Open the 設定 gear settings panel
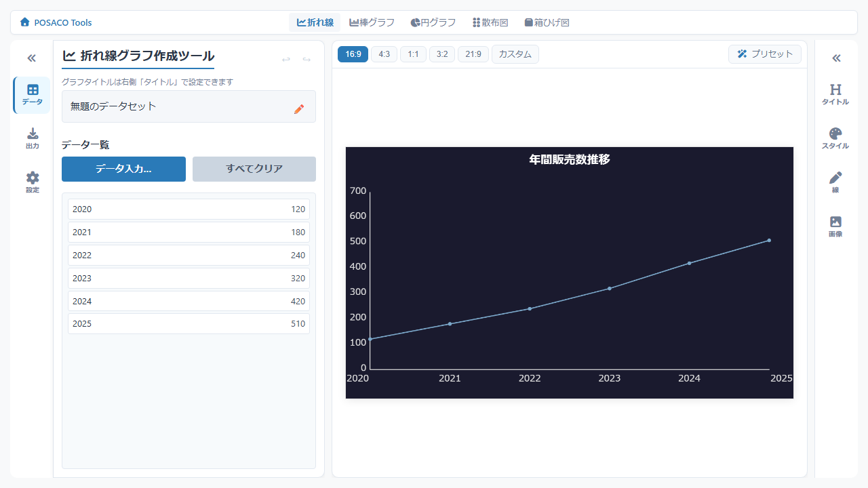The height and width of the screenshot is (488, 868). pos(32,182)
